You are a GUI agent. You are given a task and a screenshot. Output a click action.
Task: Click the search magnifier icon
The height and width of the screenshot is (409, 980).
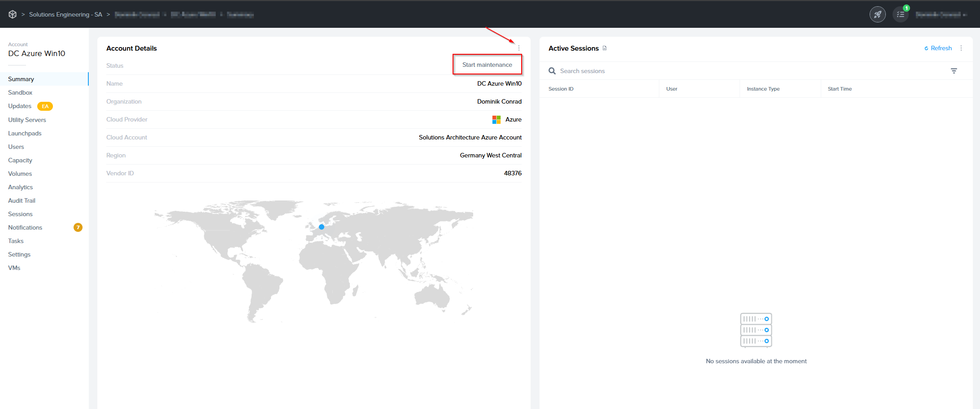(552, 71)
